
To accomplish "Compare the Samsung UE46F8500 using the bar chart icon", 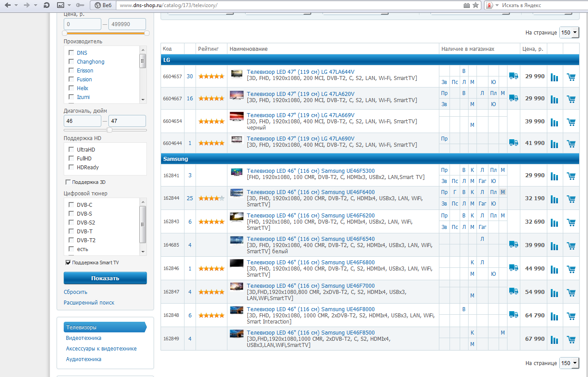I will [554, 339].
